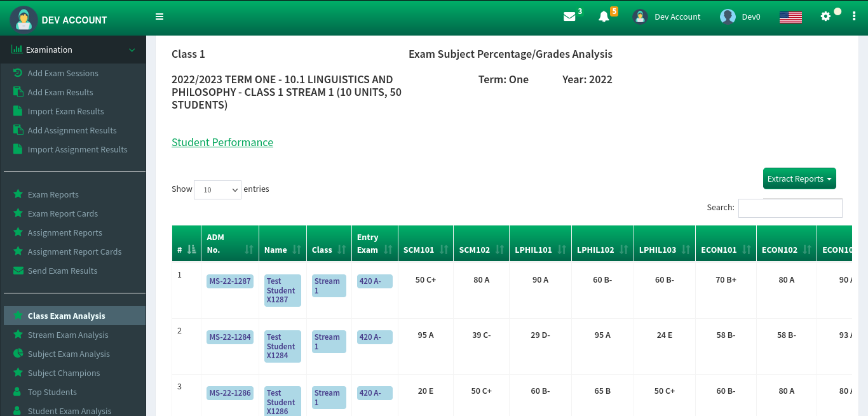Open Exam Report Cards menu entry
The image size is (868, 416).
coord(63,213)
